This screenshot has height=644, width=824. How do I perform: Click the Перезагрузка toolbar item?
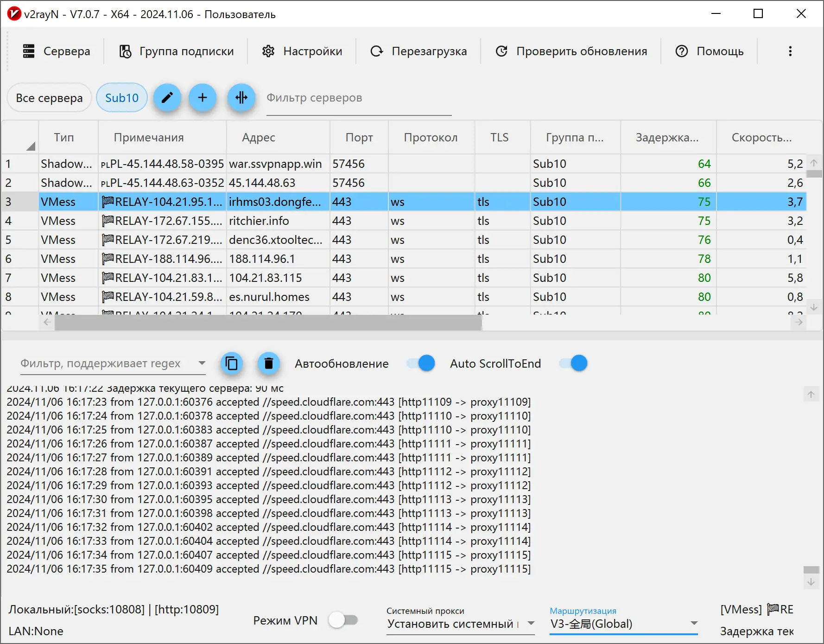click(418, 51)
